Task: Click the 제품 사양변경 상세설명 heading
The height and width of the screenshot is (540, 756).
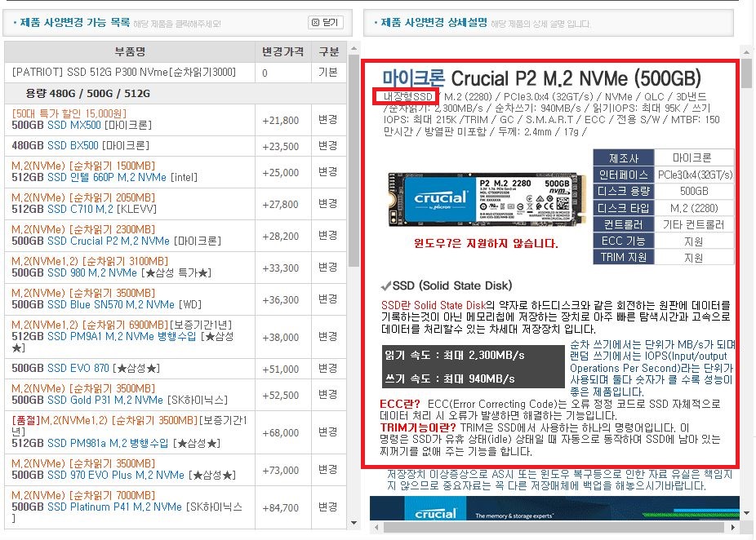Action: coord(434,22)
